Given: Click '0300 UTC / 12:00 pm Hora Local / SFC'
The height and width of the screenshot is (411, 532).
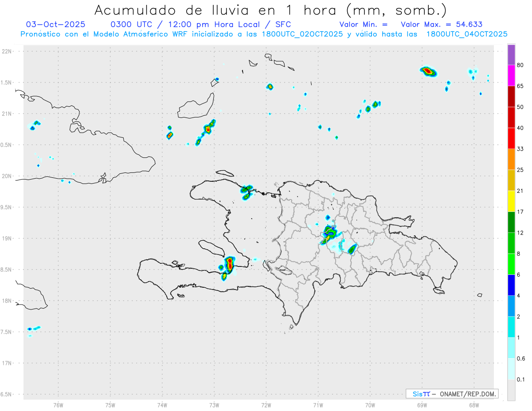Looking at the screenshot, I should pyautogui.click(x=200, y=24).
